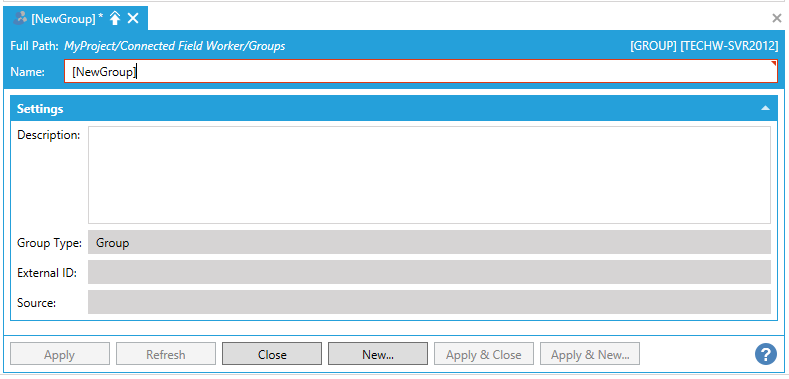Click the Refresh button

(x=166, y=354)
